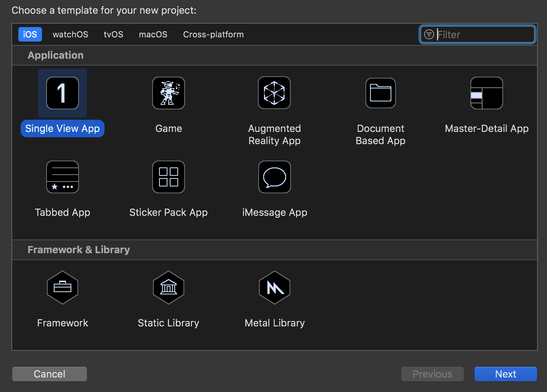Select the Augmented Reality App icon
This screenshot has width=547, height=392.
click(x=274, y=93)
